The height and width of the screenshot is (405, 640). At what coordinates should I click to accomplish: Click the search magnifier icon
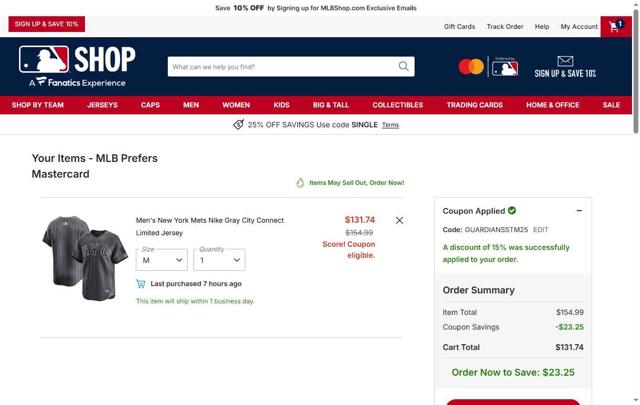(x=404, y=67)
